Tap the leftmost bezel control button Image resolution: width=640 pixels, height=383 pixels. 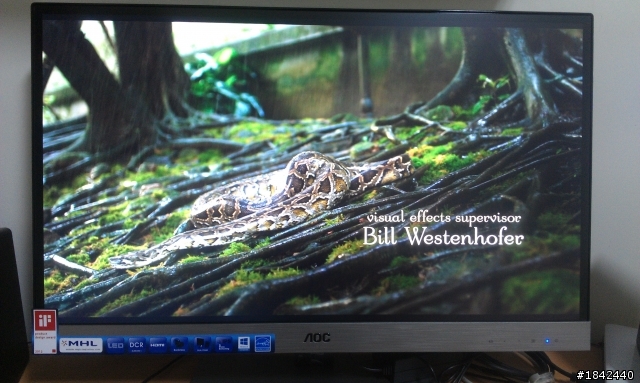pyautogui.click(x=491, y=341)
